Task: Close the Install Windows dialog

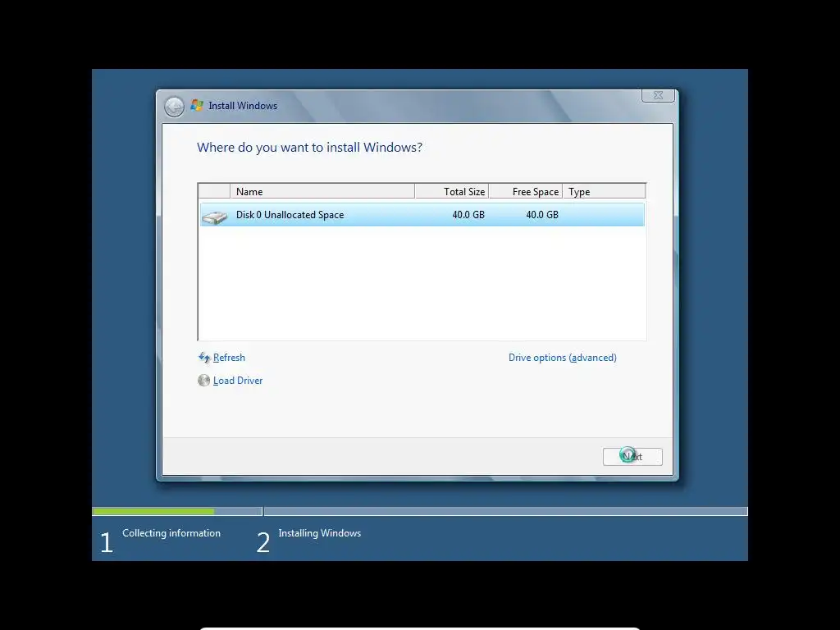Action: coord(659,95)
